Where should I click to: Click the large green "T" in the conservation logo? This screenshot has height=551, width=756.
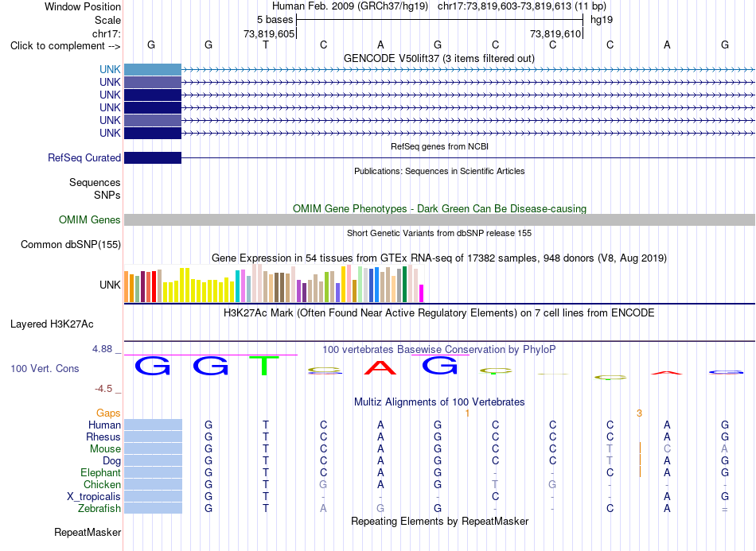pyautogui.click(x=264, y=366)
